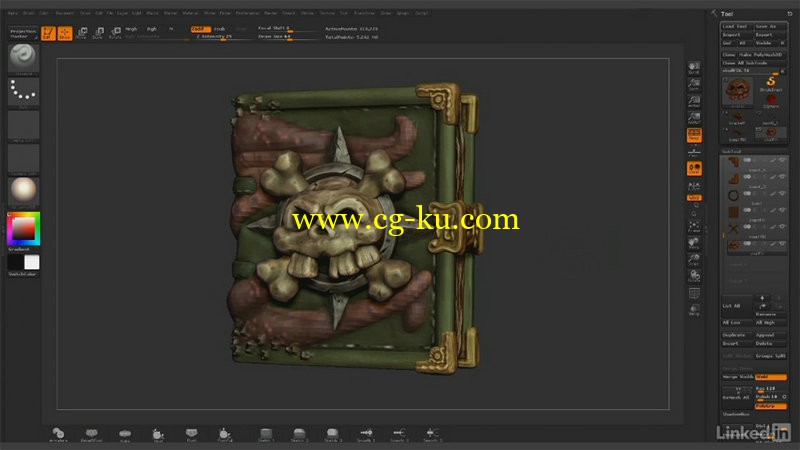Switch to Zsub sculpt mode
Screen dimensions: 800x450
(219, 29)
